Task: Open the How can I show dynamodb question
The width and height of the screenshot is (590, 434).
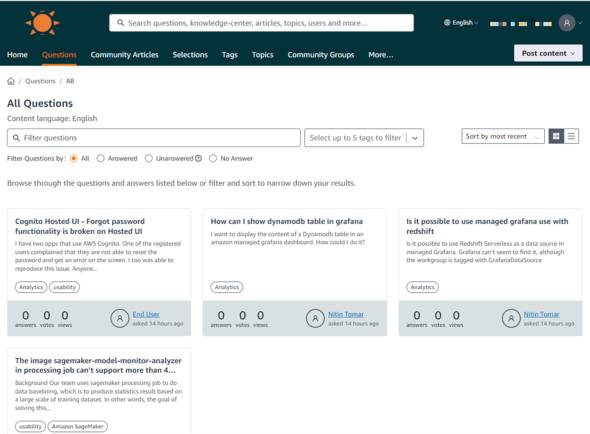Action: coord(287,221)
